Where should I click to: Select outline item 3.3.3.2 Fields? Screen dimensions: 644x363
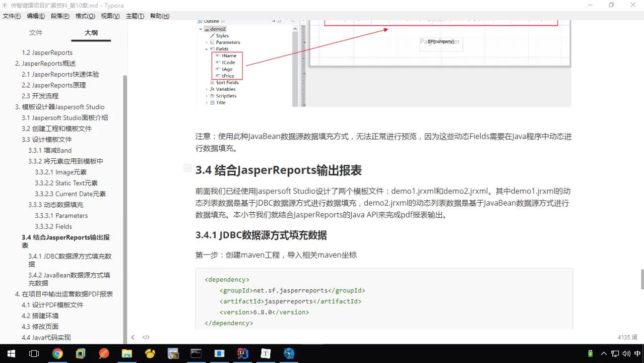(x=53, y=226)
